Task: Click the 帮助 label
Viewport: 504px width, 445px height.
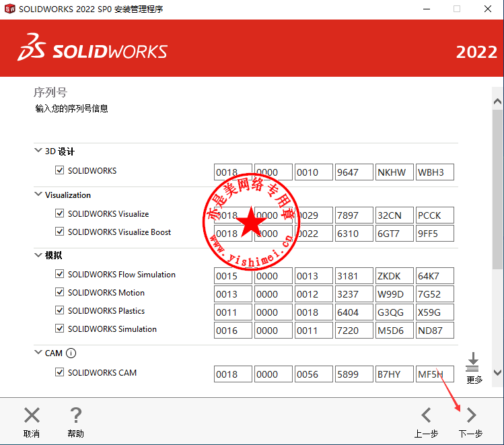Action: click(x=76, y=434)
